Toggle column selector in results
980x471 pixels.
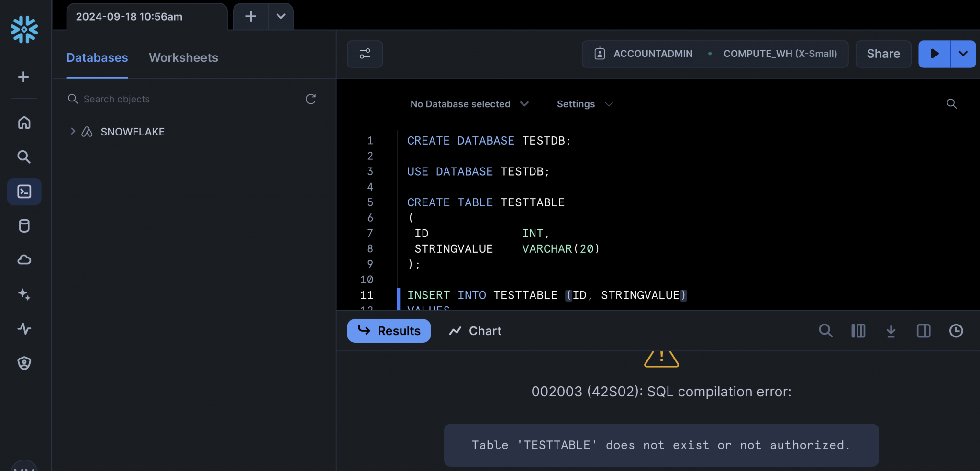tap(858, 331)
